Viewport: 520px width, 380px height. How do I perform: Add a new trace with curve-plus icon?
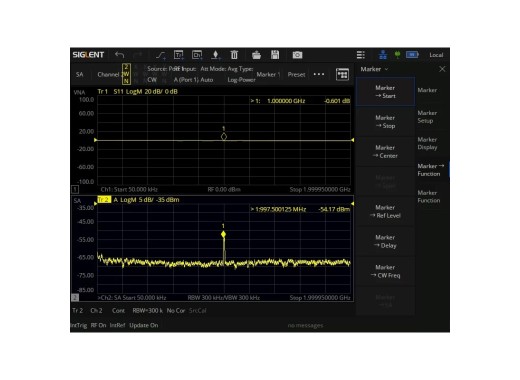point(161,55)
